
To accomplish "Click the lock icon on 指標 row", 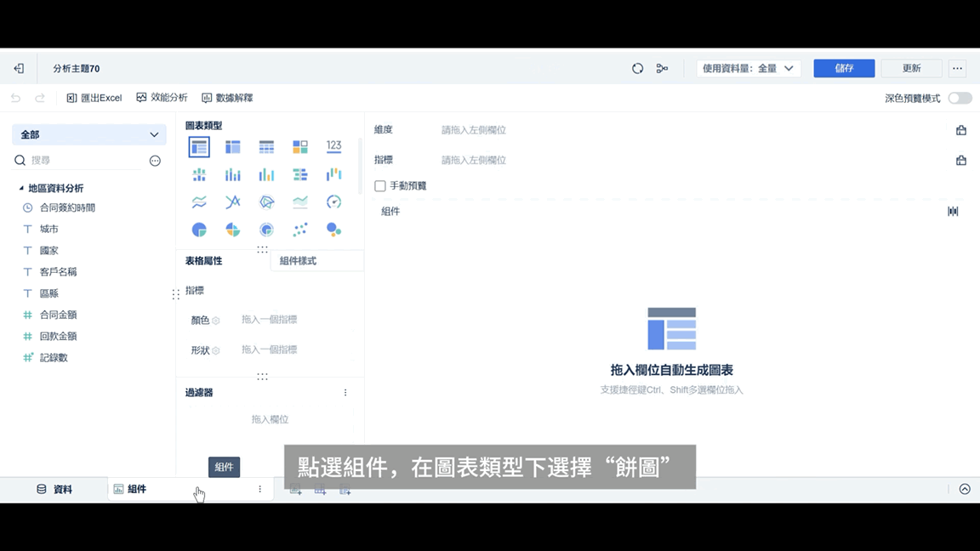I will point(961,161).
